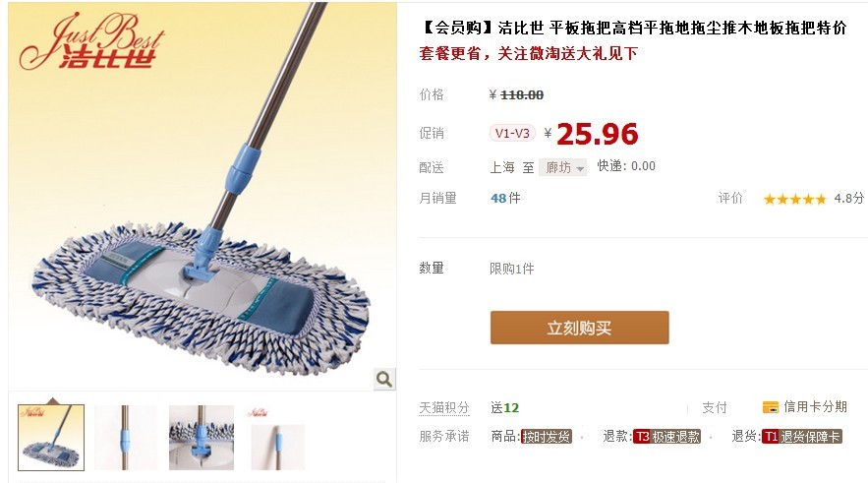This screenshot has height=483, width=868.
Task: Click the 立刻购买 buy now button
Action: 580,328
